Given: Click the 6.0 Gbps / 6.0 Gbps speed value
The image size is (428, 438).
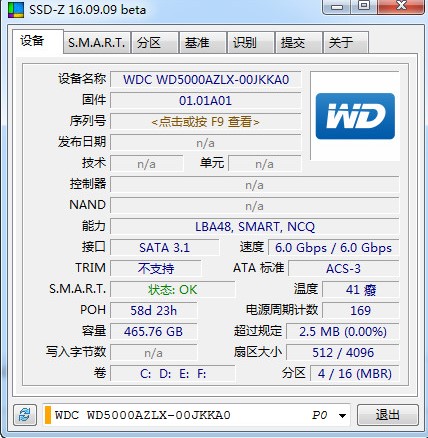Looking at the screenshot, I should [334, 248].
